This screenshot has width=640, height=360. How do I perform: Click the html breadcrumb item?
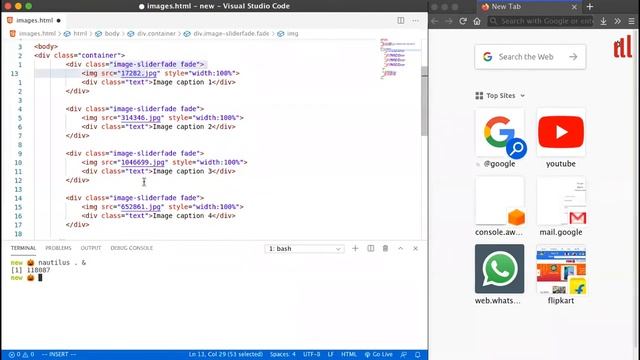coord(80,33)
